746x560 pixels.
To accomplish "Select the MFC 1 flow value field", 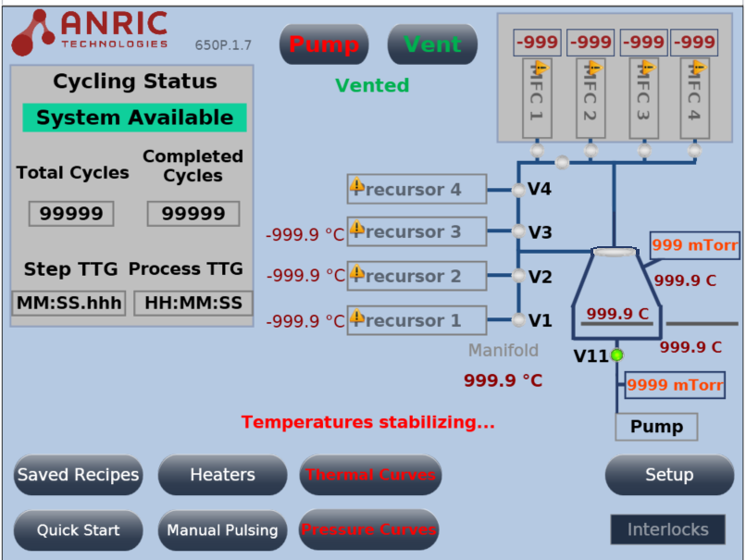I will click(537, 43).
